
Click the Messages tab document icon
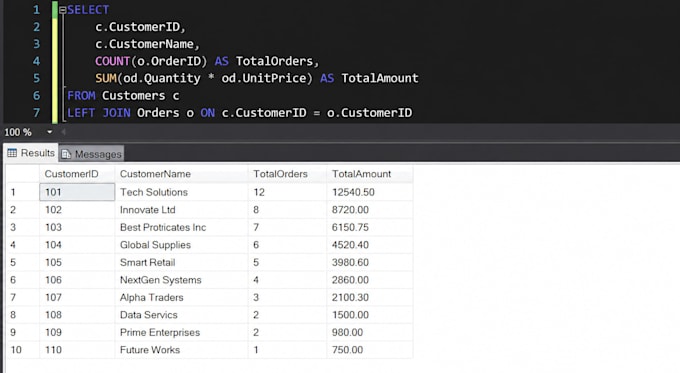[x=66, y=154]
